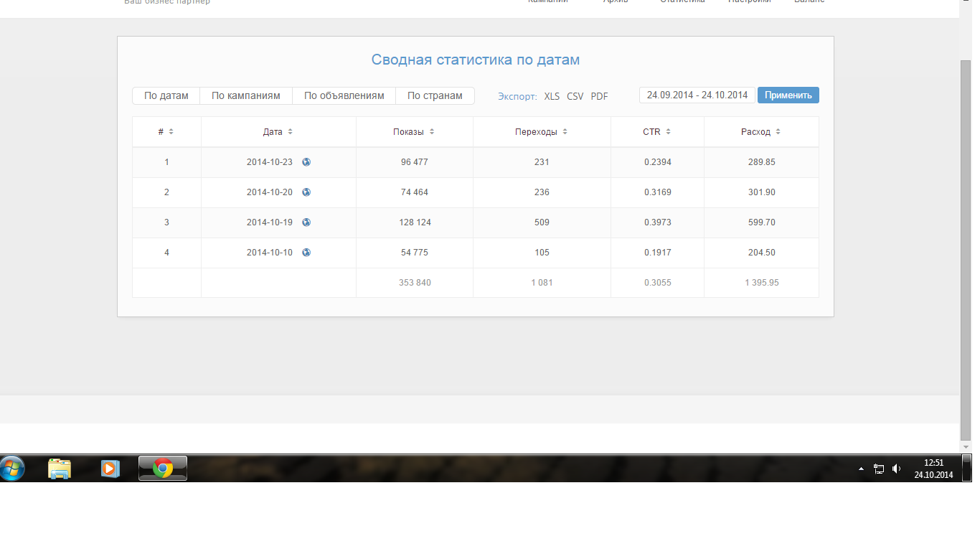Click the CTR value 0.3169
The image size is (980, 554).
pyautogui.click(x=658, y=192)
